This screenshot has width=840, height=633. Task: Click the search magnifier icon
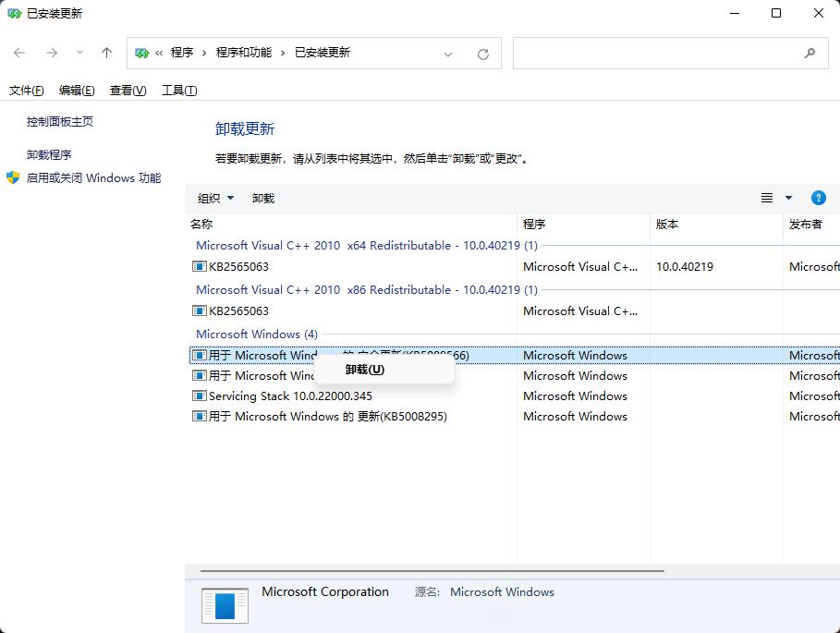(x=810, y=53)
